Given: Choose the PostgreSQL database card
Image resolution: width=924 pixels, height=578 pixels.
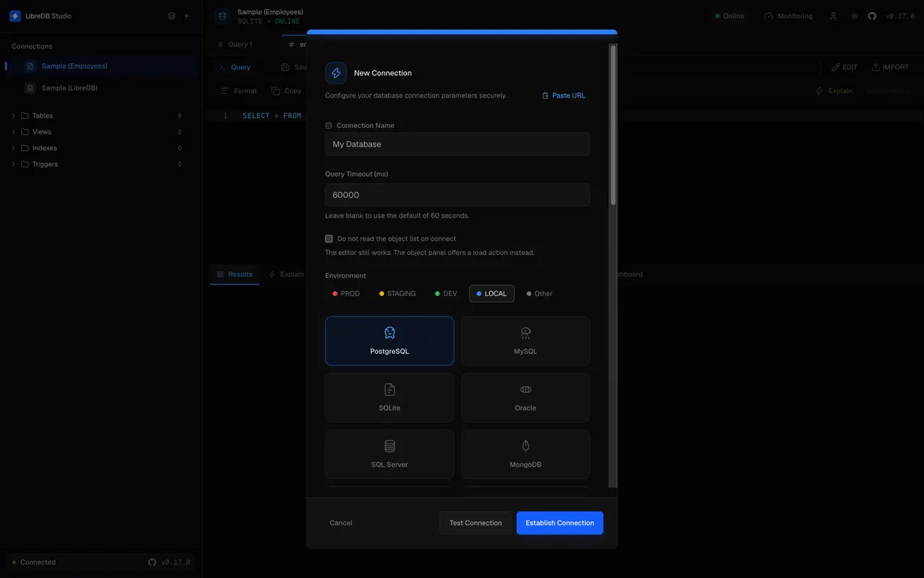Looking at the screenshot, I should 390,341.
